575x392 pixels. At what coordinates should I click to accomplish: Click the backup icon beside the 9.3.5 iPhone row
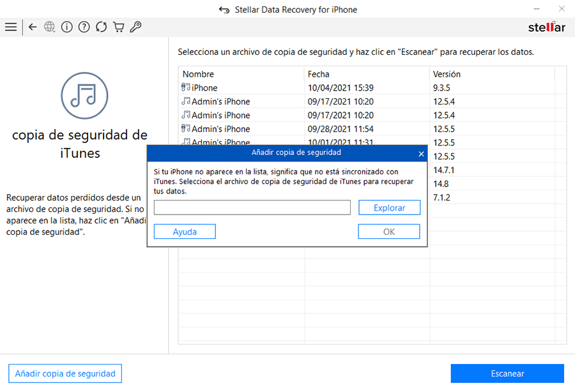tap(186, 87)
